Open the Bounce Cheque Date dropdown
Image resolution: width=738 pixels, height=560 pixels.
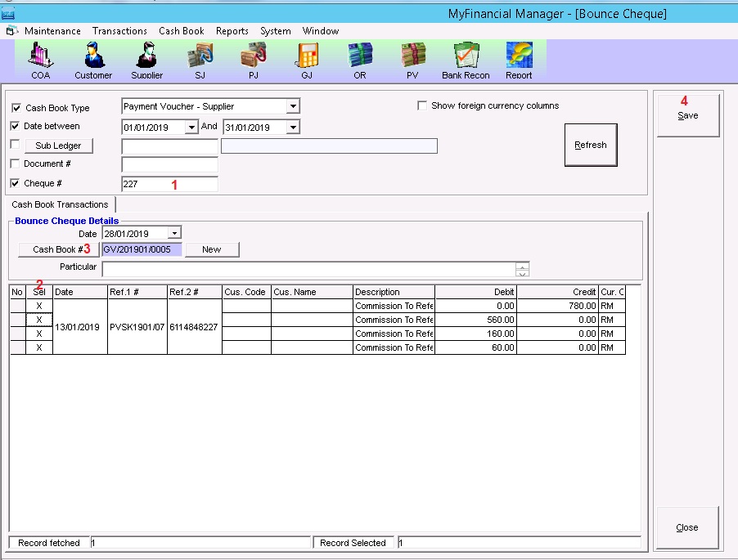point(174,234)
